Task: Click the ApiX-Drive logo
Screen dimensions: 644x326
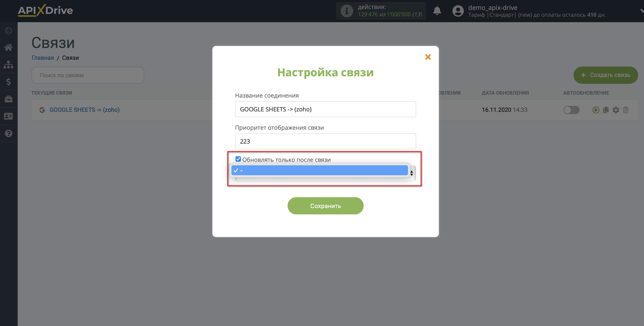Action: coord(45,10)
